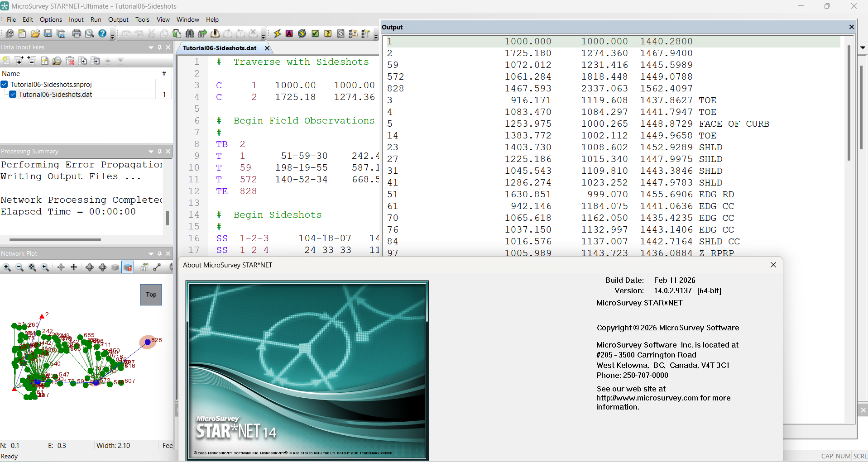Open the Window menu

[187, 19]
